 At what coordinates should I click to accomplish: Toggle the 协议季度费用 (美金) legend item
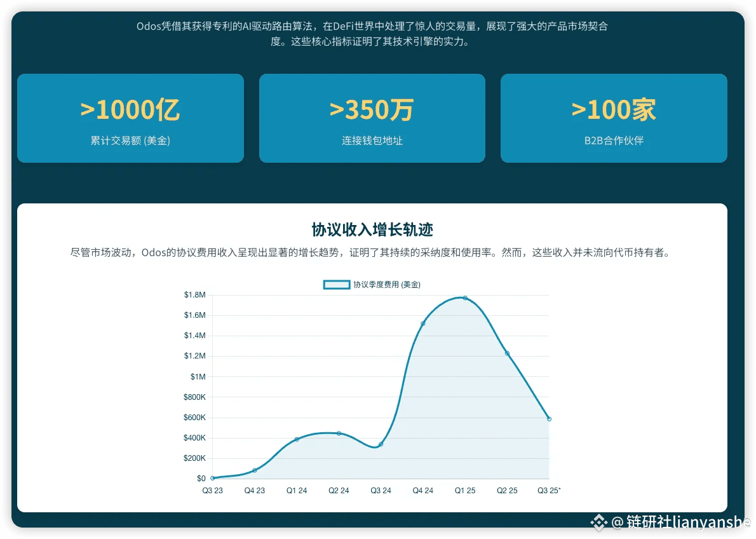(x=372, y=285)
